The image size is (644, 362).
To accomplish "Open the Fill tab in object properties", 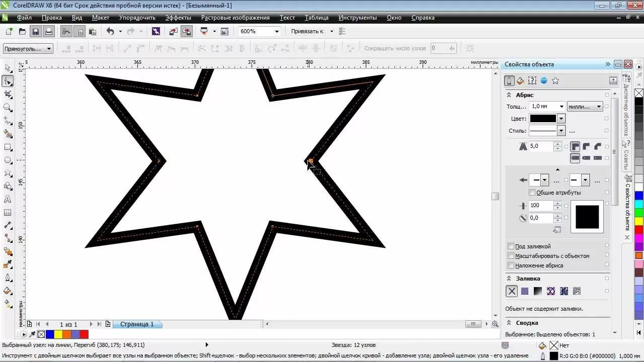I will 521,80.
